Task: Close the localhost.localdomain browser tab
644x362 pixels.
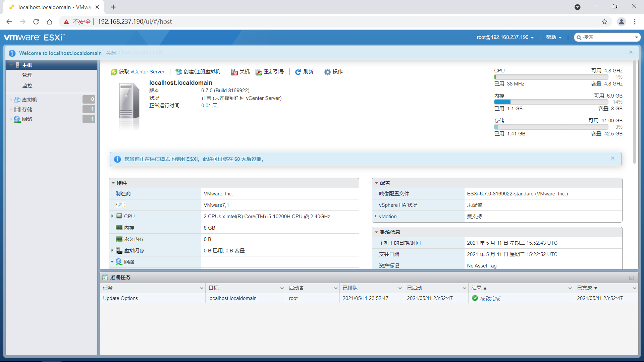Action: (97, 7)
